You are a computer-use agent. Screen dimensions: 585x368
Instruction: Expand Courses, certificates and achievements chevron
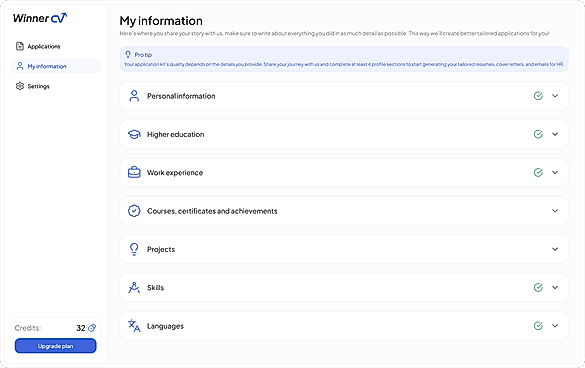click(555, 210)
